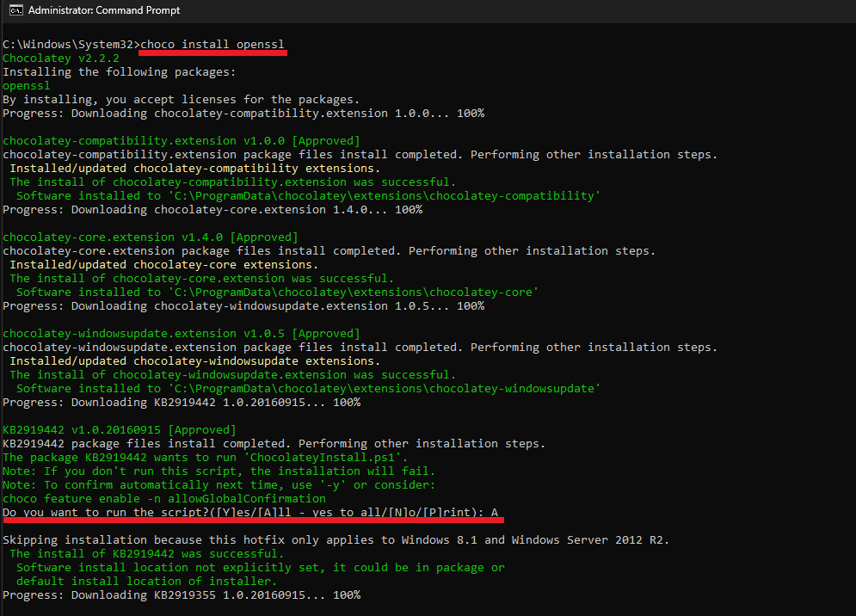Click 'Software install location not explicitly set' line
This screenshot has height=616, width=856.
point(261,568)
